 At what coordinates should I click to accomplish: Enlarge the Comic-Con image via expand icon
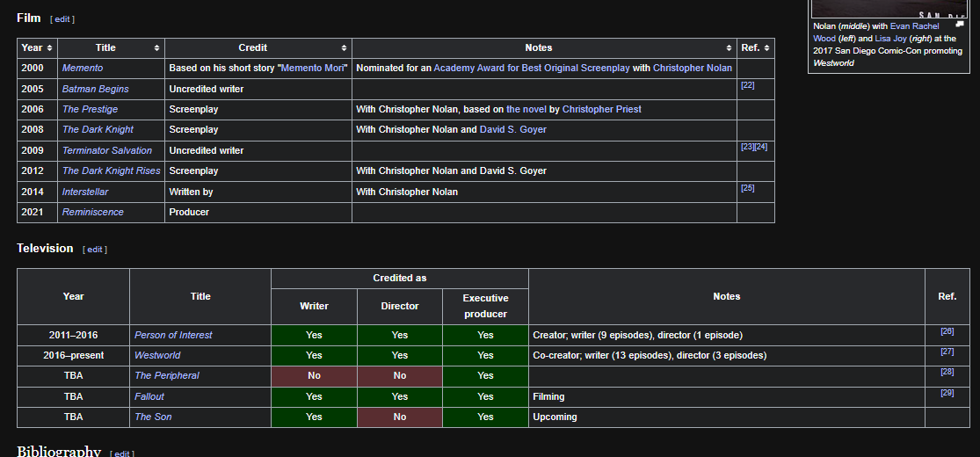960,24
